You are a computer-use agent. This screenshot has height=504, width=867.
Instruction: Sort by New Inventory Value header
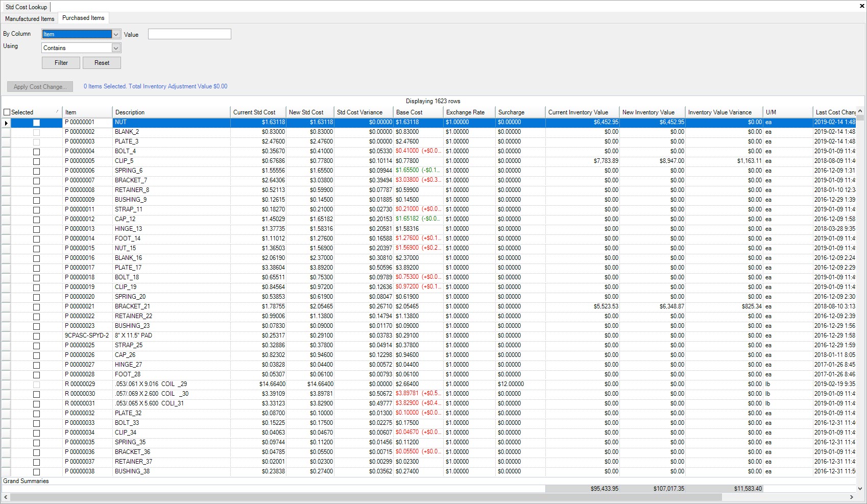653,112
